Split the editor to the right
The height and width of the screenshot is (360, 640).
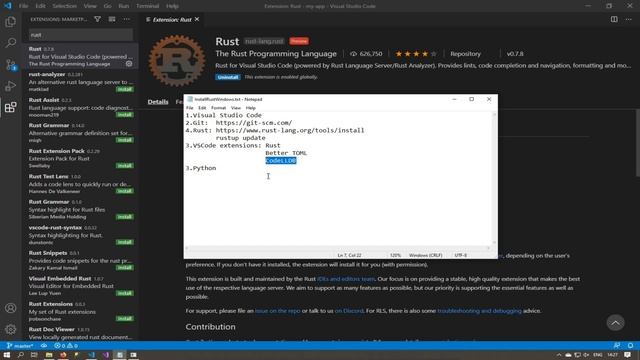point(614,19)
